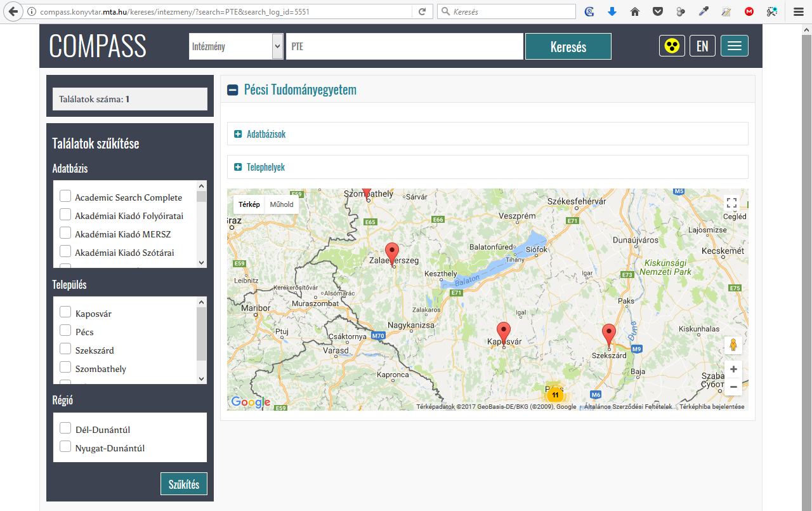Check Akadémiai Kiadó Folyóiratai checkbox
Screen dimensions: 812x511
click(65, 215)
